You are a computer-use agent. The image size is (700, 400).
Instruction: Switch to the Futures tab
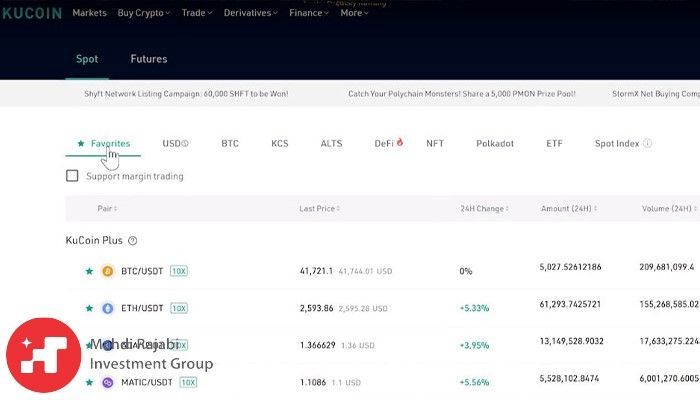[149, 59]
